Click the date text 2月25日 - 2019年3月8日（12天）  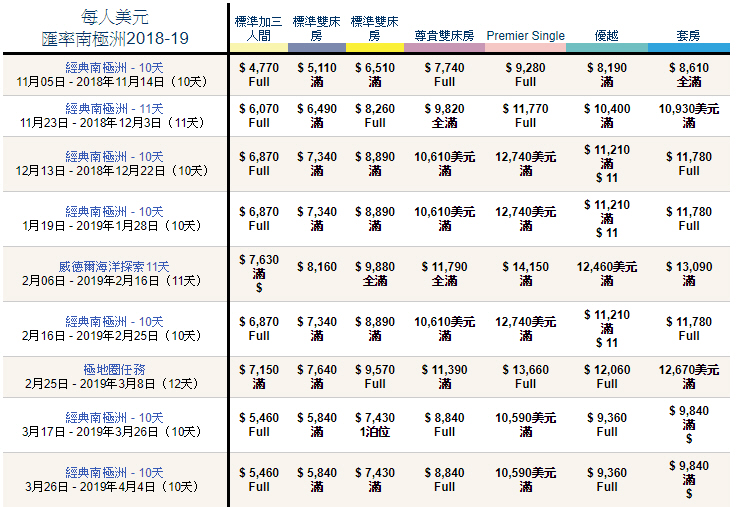click(112, 384)
